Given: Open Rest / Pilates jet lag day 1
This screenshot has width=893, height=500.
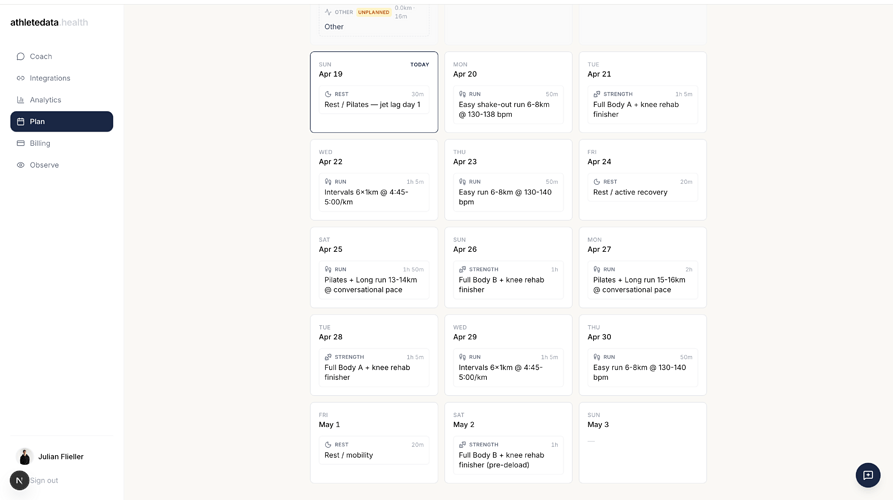Looking at the screenshot, I should click(x=374, y=100).
